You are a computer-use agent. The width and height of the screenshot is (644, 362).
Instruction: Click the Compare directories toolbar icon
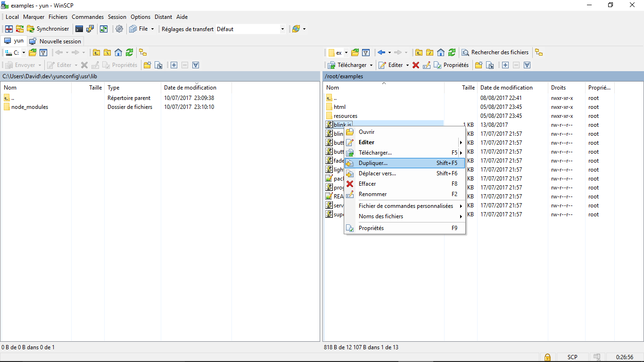click(x=9, y=29)
